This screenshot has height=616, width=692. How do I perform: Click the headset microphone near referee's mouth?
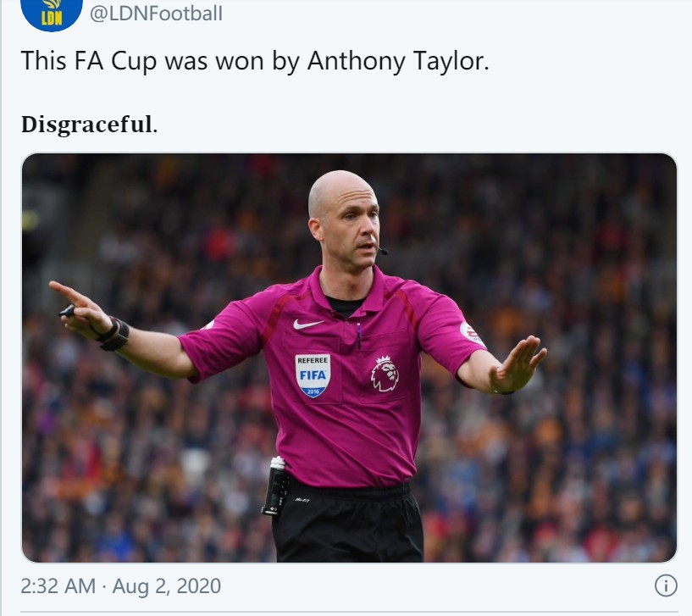(382, 250)
